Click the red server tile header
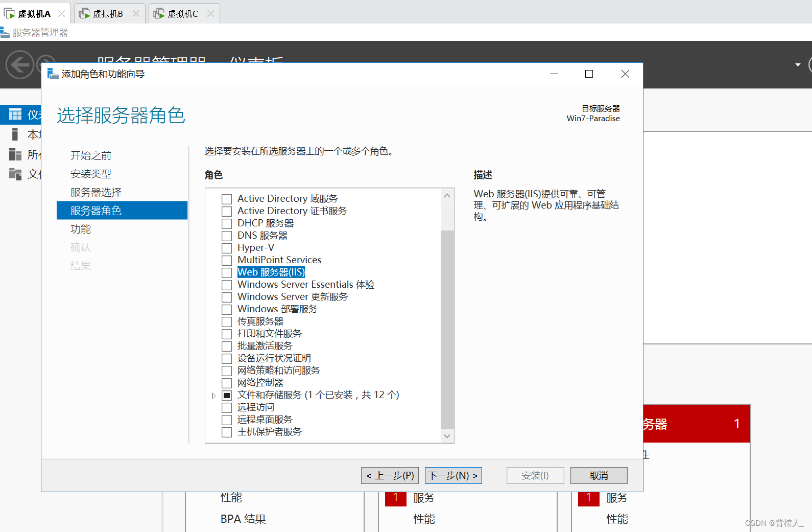Image resolution: width=812 pixels, height=532 pixels. coord(697,424)
